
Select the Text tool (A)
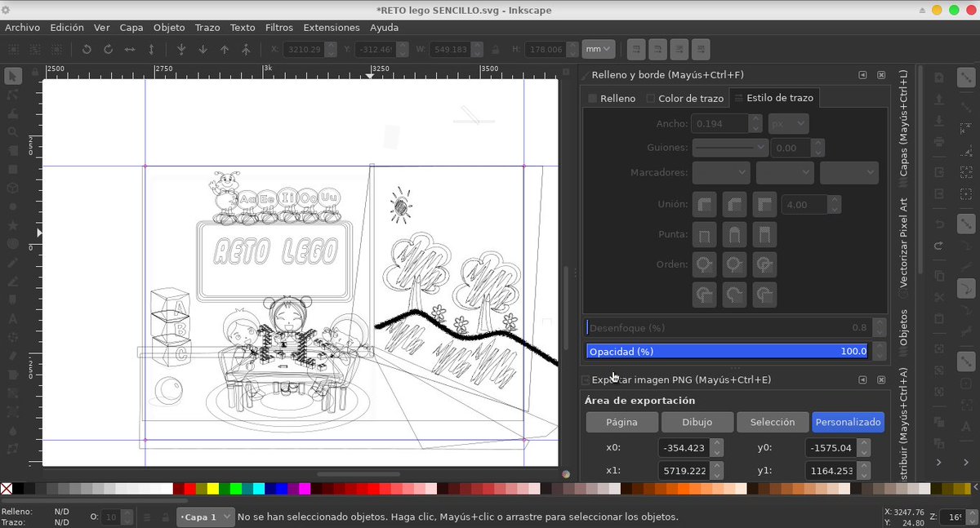point(12,318)
